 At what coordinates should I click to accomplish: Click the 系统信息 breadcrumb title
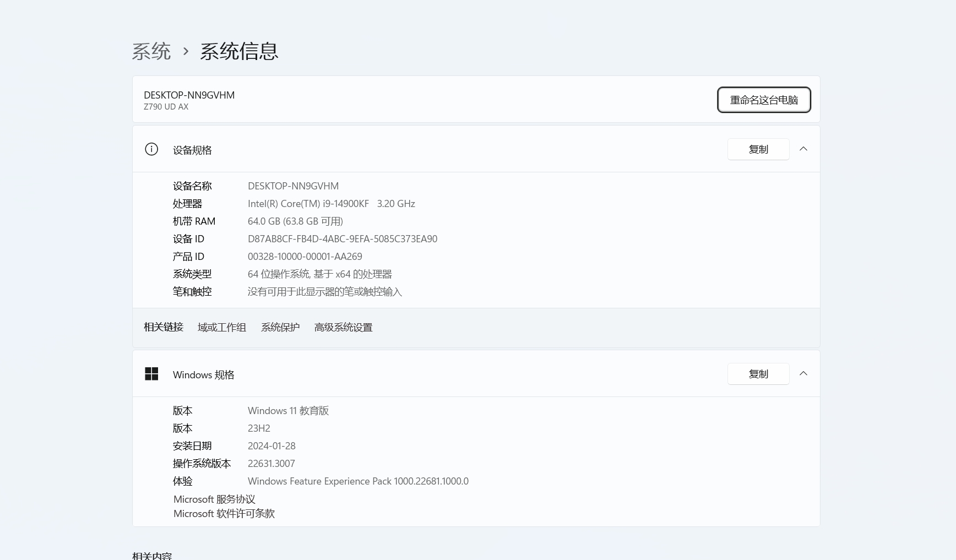click(239, 51)
